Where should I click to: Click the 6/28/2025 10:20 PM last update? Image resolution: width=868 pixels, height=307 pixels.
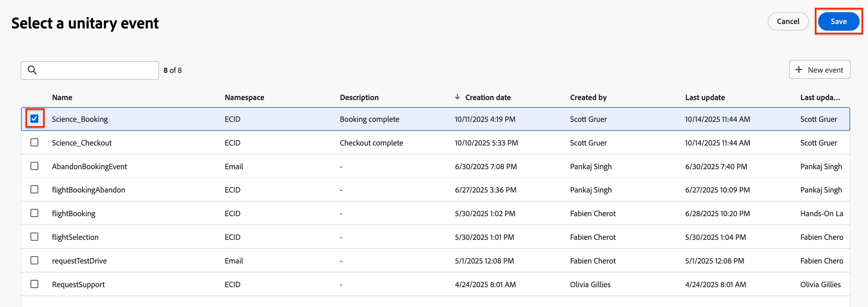(717, 213)
